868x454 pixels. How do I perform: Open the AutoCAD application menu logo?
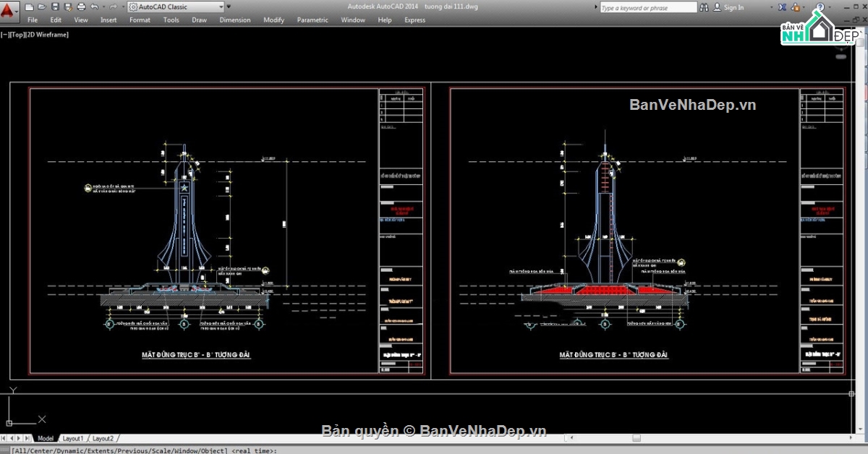10,10
